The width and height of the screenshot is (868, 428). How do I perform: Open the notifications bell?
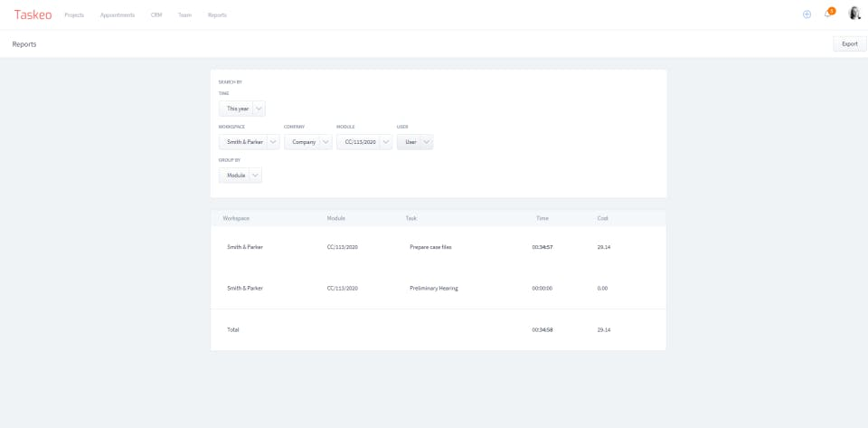coord(827,14)
